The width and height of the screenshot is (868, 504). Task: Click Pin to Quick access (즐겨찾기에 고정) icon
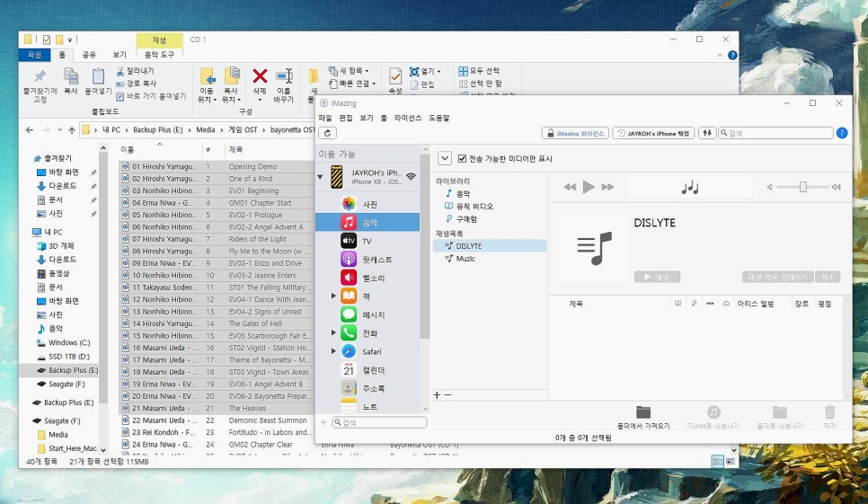point(40,84)
